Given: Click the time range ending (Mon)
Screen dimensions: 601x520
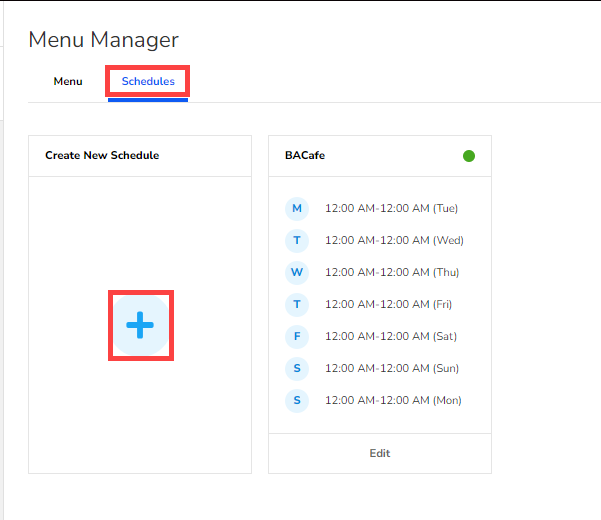Looking at the screenshot, I should point(393,401).
